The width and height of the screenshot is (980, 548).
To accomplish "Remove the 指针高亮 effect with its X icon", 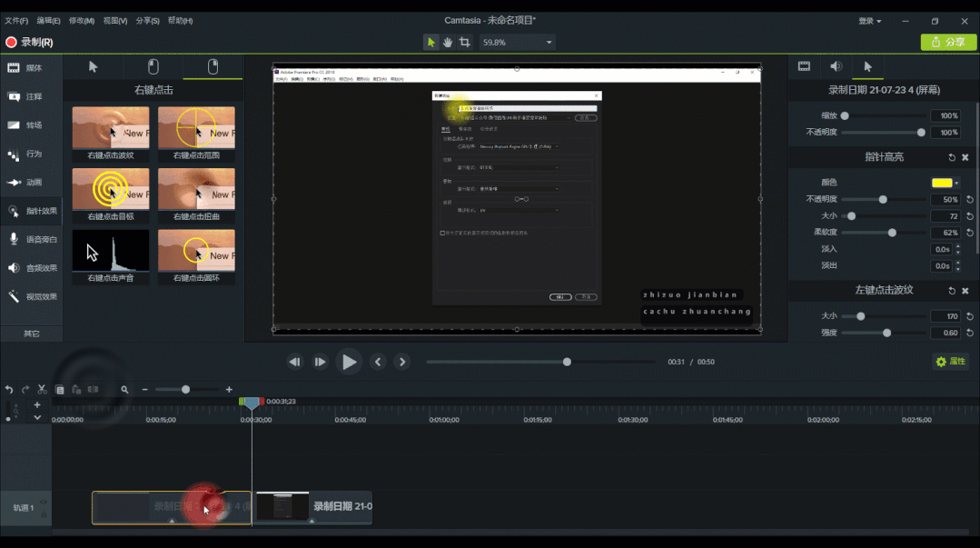I will coord(965,157).
